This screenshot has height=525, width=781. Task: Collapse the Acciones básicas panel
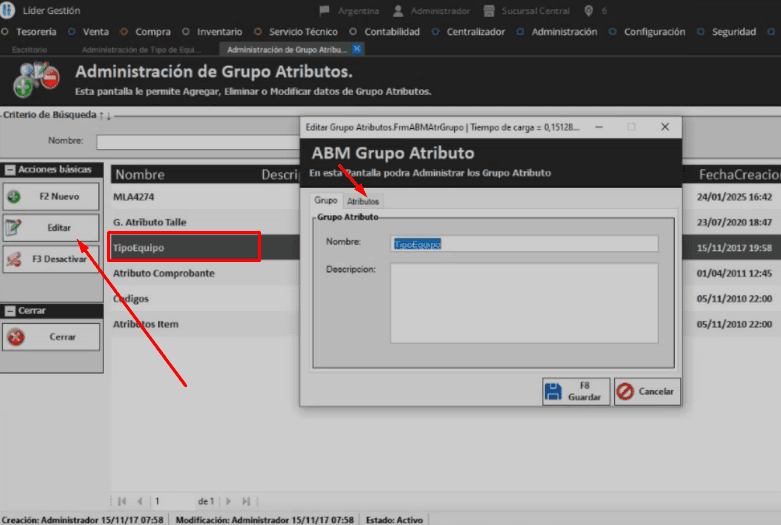[9, 169]
